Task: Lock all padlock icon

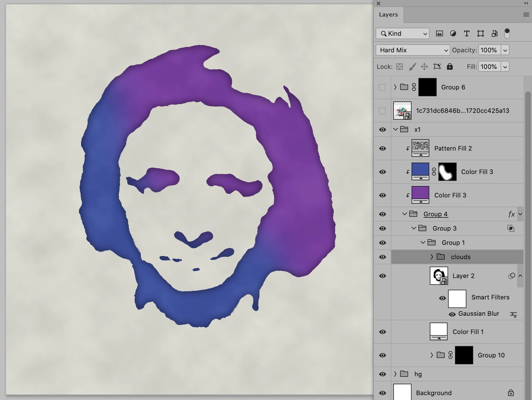Action: tap(450, 67)
